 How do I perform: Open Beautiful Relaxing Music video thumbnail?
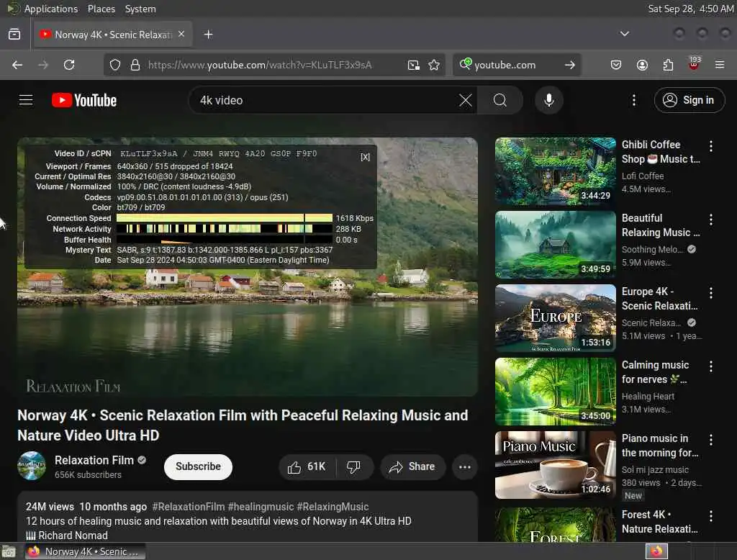[x=555, y=245]
